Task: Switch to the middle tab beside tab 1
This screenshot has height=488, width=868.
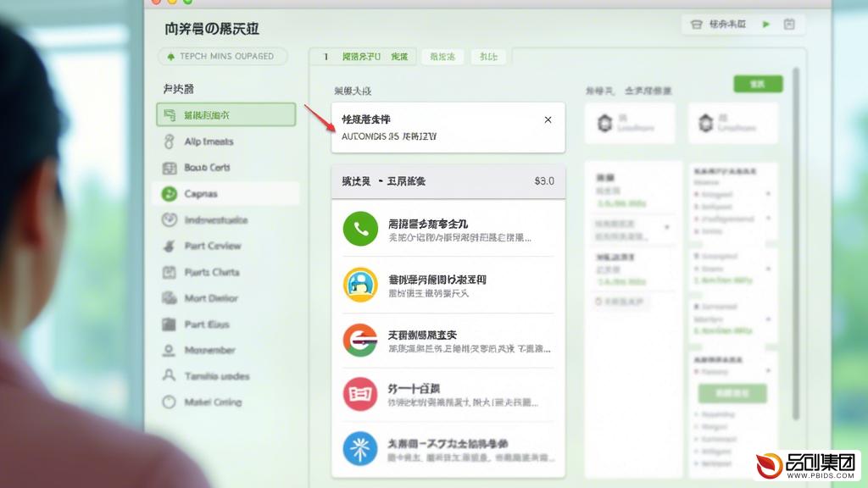Action: [x=442, y=57]
